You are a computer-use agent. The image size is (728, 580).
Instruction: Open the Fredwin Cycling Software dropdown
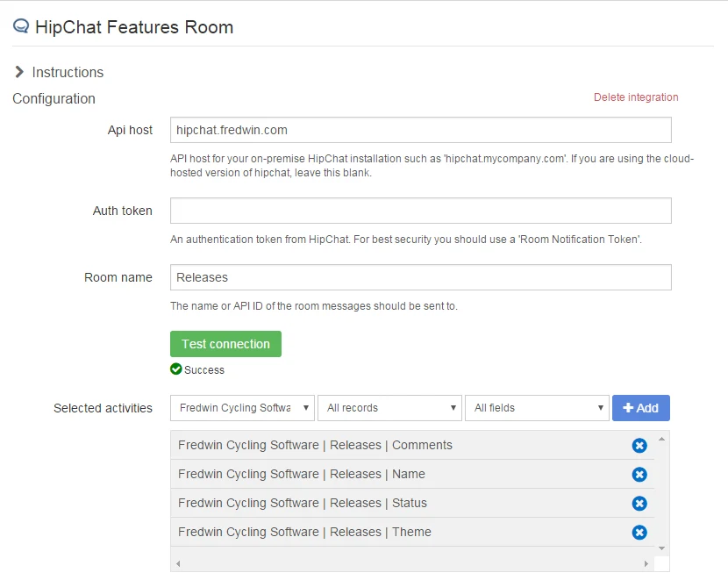(x=242, y=408)
